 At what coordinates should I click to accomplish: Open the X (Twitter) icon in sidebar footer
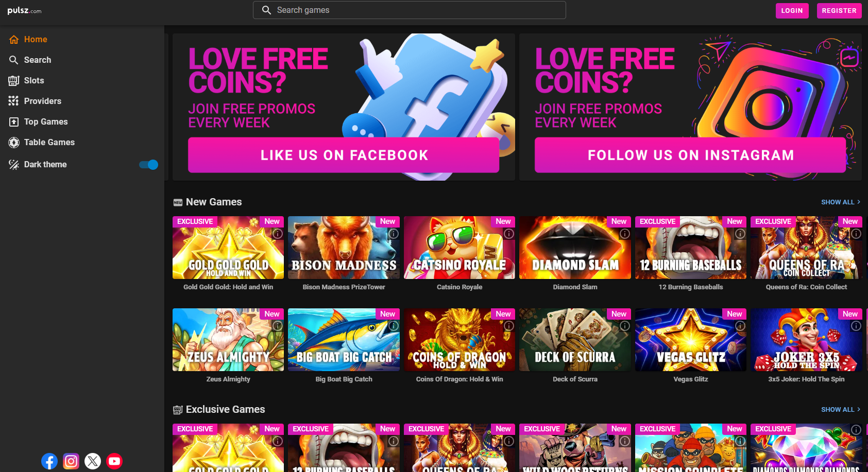(x=93, y=461)
